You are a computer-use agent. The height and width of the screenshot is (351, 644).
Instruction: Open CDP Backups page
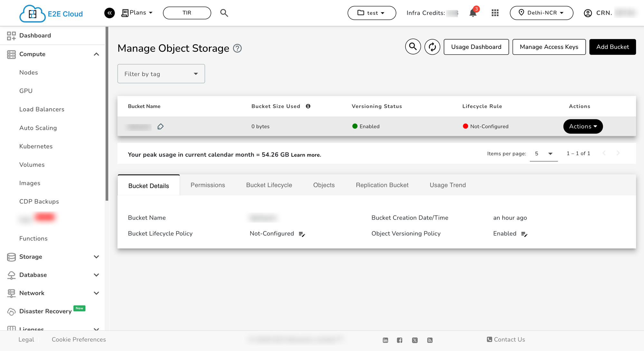click(x=39, y=201)
